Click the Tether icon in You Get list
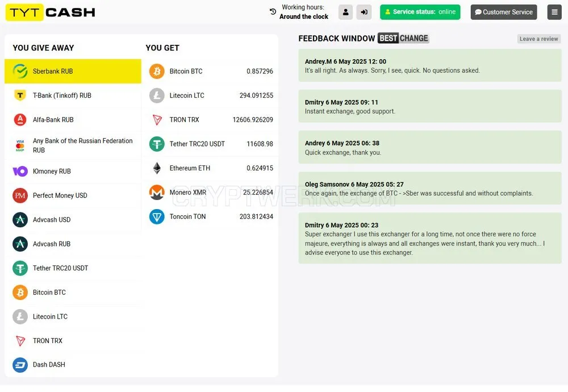 tap(157, 144)
